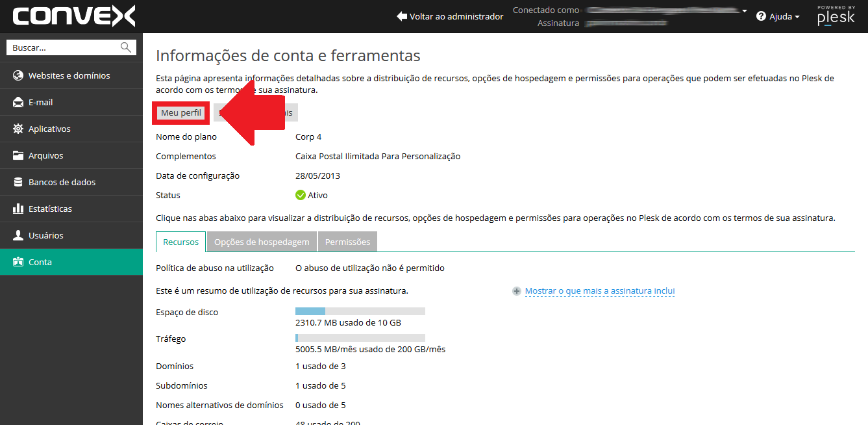Click the plan name value Corp 4
868x425 pixels.
pos(308,136)
